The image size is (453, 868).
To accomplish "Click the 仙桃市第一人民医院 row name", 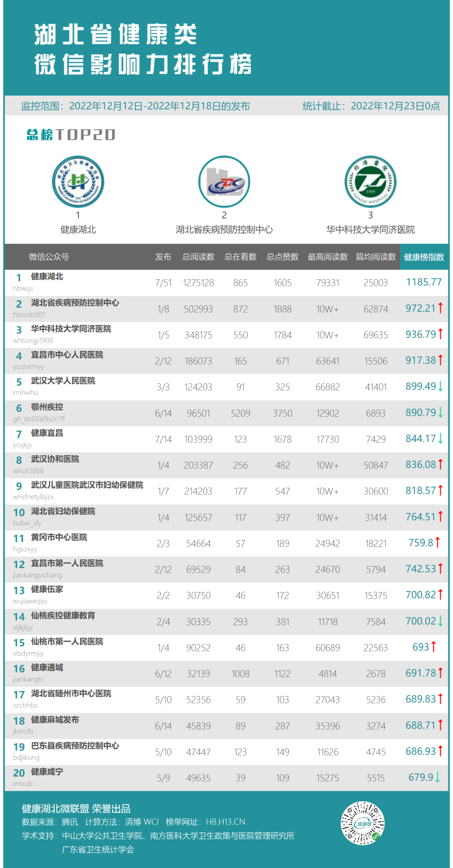I will tap(67, 642).
